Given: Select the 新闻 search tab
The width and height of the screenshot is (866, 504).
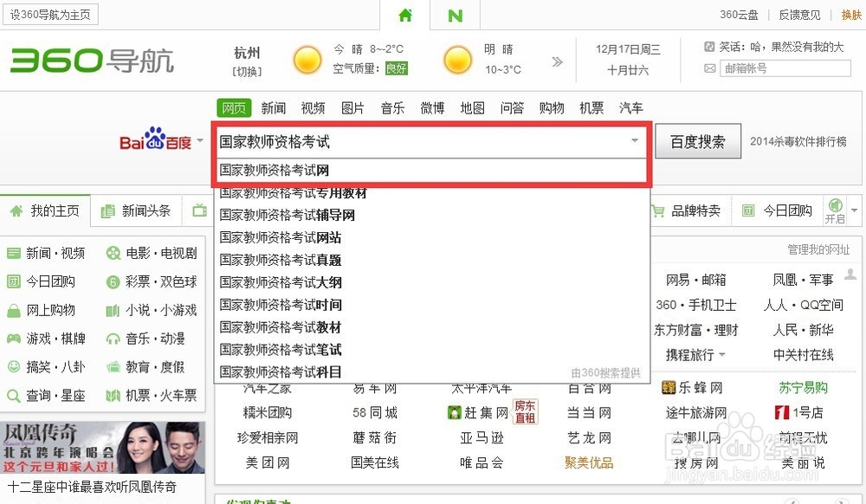Looking at the screenshot, I should pos(274,107).
